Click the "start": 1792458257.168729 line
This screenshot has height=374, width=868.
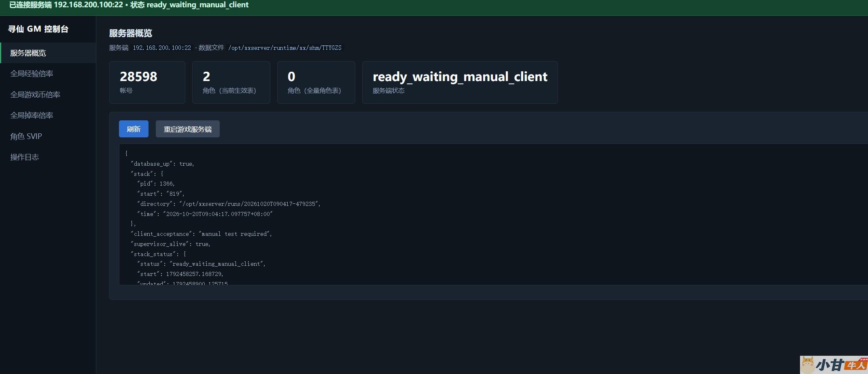coord(180,274)
